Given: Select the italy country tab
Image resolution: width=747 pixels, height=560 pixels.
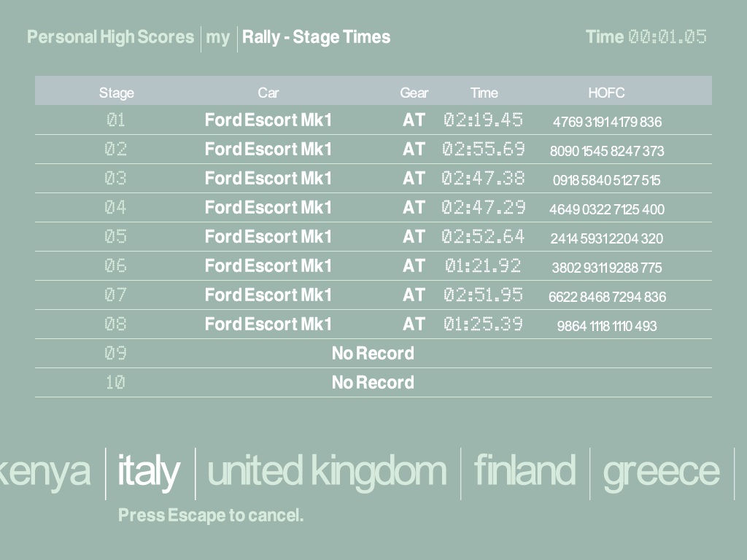Looking at the screenshot, I should (x=149, y=471).
